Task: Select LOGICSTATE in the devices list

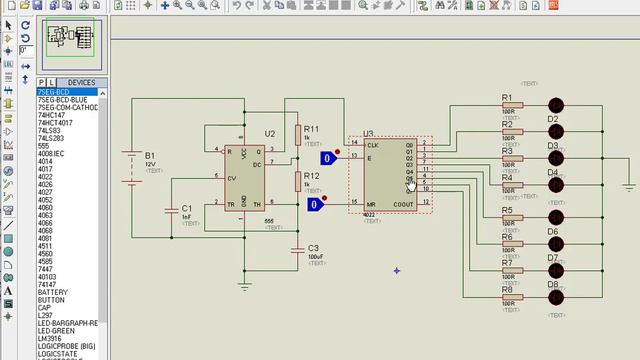Action: pos(67,354)
